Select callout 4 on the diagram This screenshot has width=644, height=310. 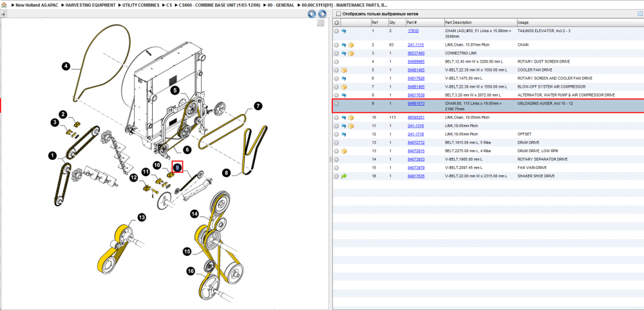(66, 65)
